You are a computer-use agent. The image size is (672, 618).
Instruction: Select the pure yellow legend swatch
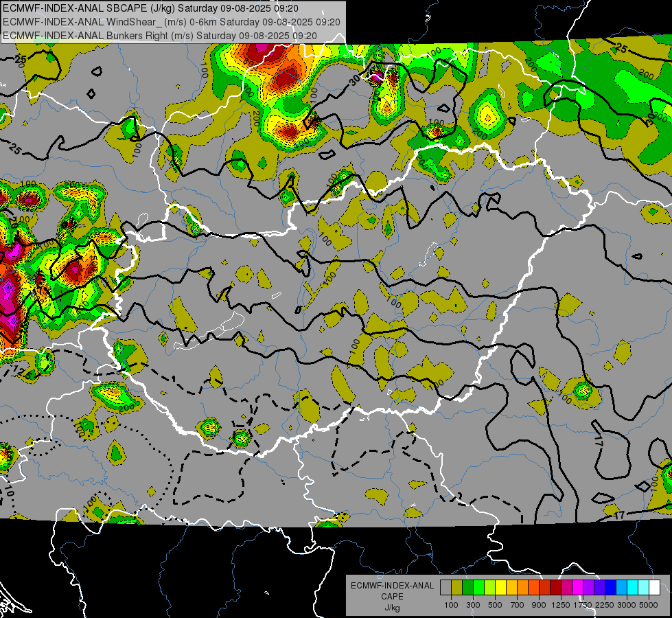click(x=500, y=588)
